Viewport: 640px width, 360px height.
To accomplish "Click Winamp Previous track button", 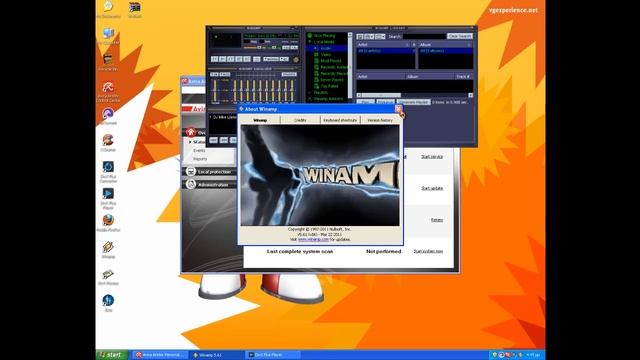I will point(214,59).
